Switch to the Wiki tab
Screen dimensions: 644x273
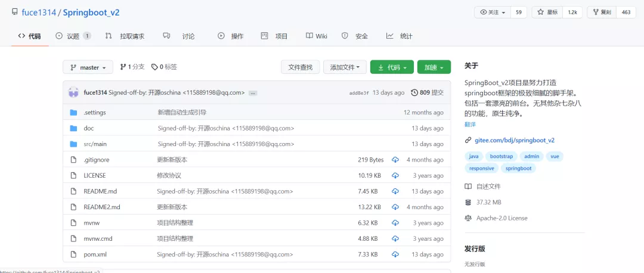pos(316,36)
